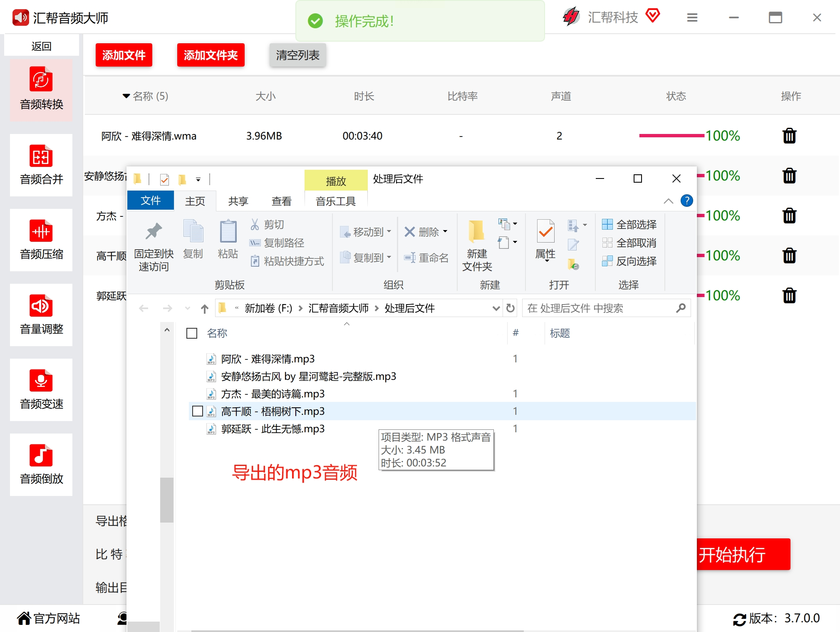Click the refresh icon beside address bar
Screen dimensions: 840x632
(510, 308)
